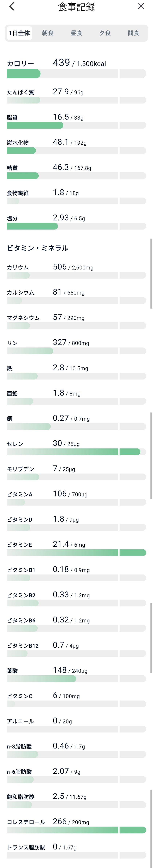Select the ビタミンE progress bar
This screenshot has width=153, height=868.
coord(76,553)
